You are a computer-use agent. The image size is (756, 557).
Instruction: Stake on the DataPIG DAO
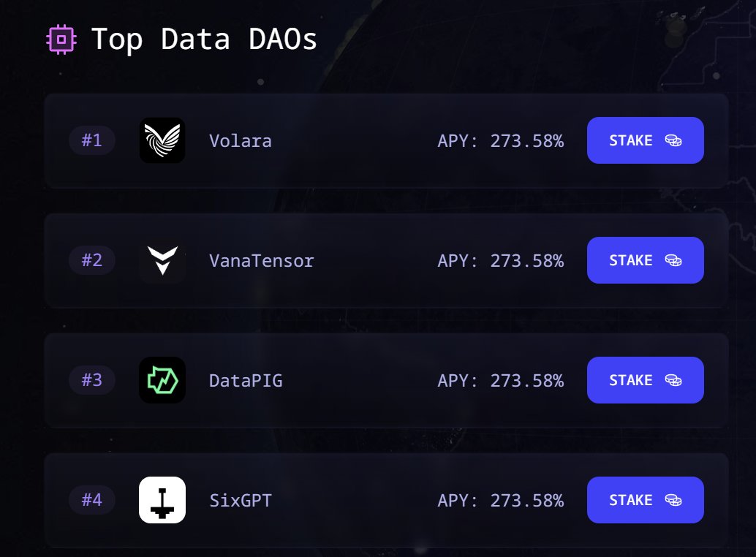click(x=645, y=380)
